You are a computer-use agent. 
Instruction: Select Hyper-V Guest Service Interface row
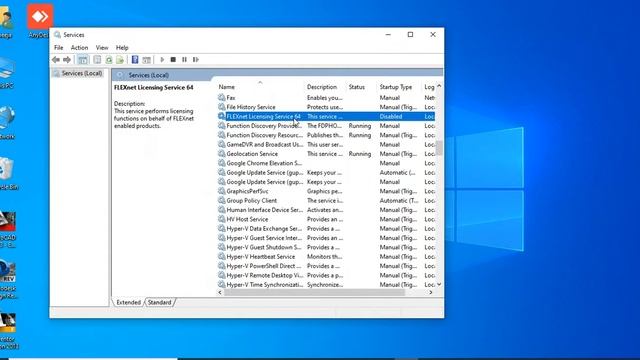coord(326,238)
